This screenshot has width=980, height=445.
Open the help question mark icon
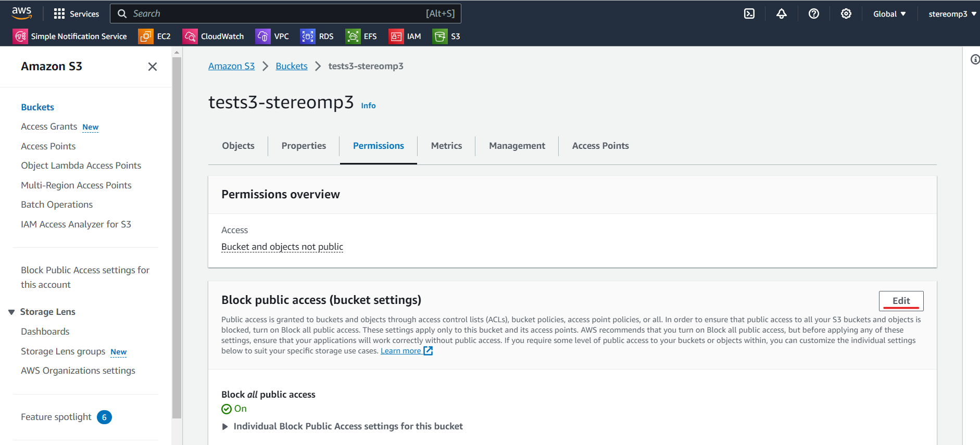814,14
